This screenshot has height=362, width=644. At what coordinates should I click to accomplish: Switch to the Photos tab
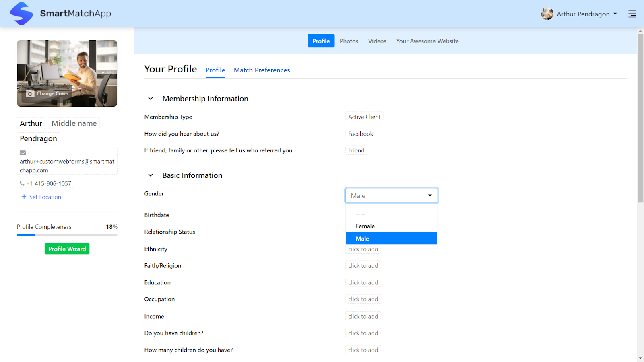coord(349,41)
